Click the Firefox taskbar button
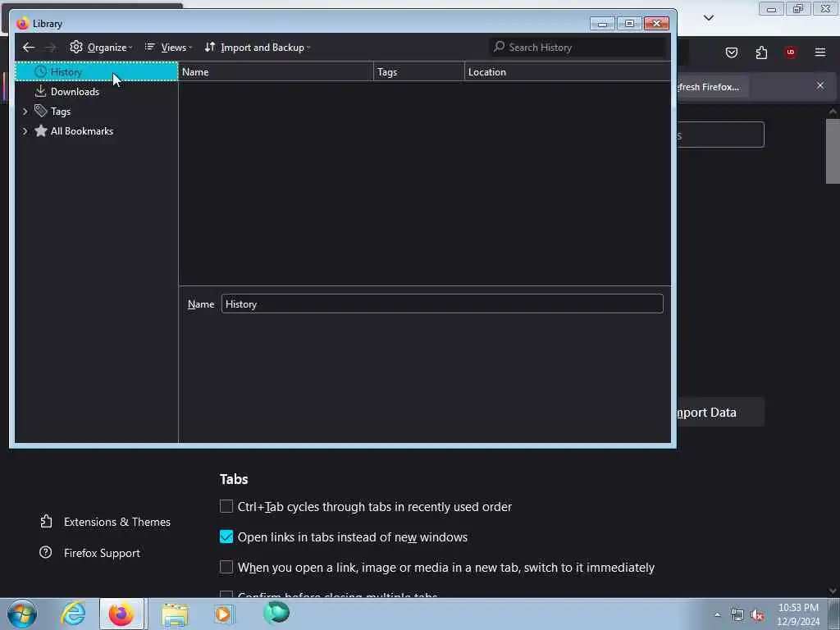 [x=121, y=614]
